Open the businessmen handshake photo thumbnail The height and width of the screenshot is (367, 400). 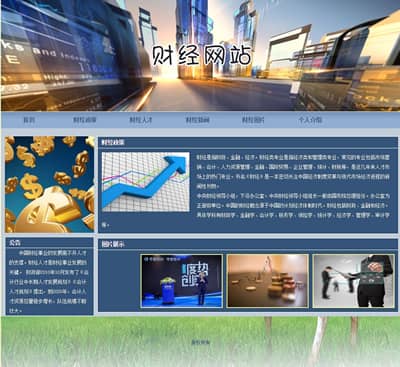pos(354,281)
